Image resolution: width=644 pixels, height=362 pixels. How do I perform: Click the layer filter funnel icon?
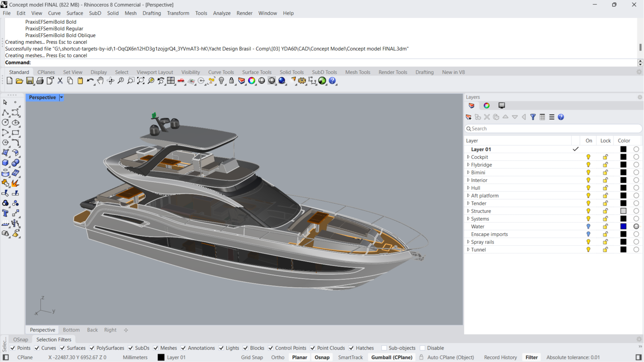(533, 117)
